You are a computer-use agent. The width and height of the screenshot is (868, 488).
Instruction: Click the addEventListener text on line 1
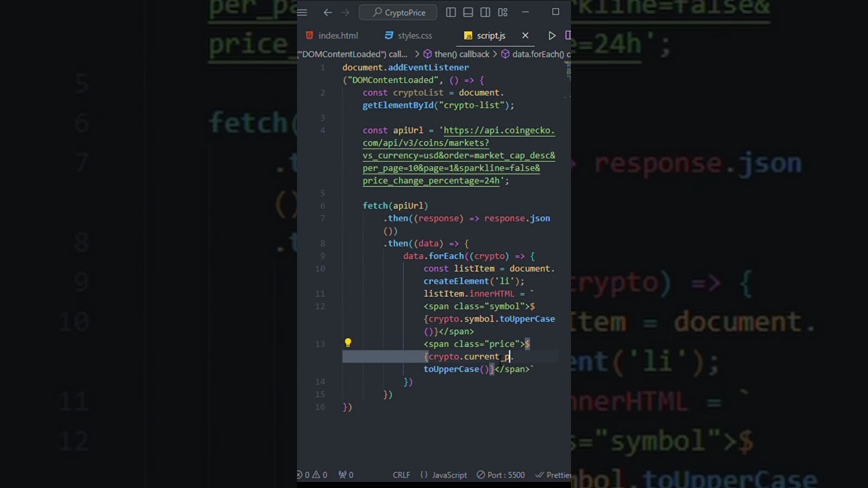pos(428,67)
